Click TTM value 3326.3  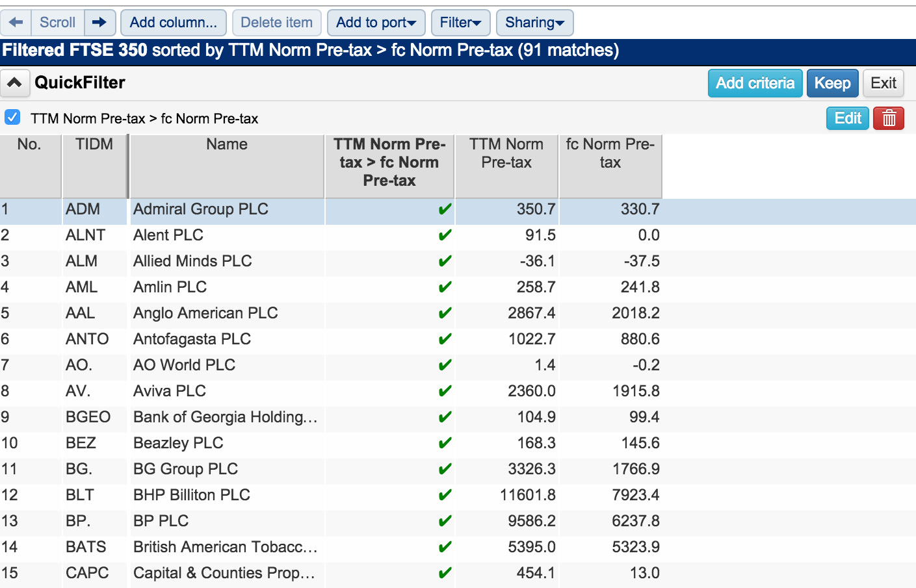point(532,469)
